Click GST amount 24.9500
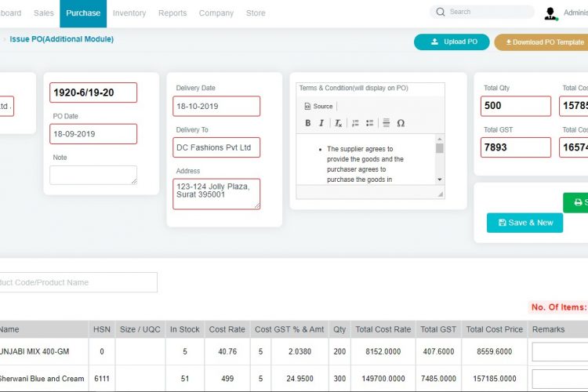588x392 pixels. coord(300,379)
